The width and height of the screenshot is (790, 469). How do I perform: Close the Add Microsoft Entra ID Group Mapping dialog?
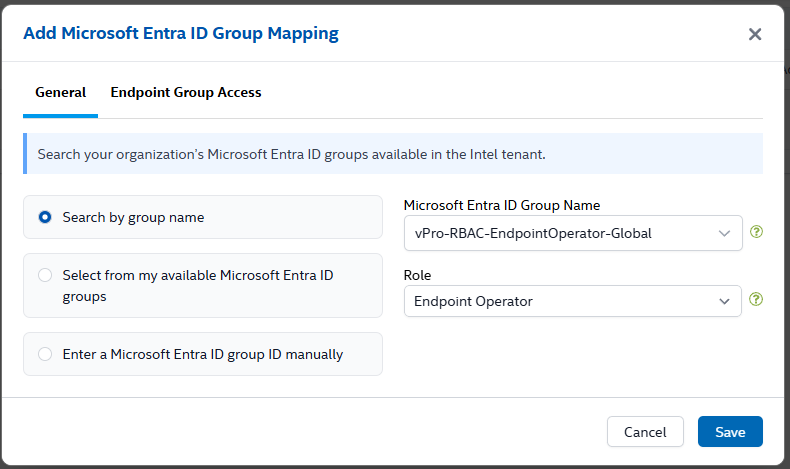point(755,34)
